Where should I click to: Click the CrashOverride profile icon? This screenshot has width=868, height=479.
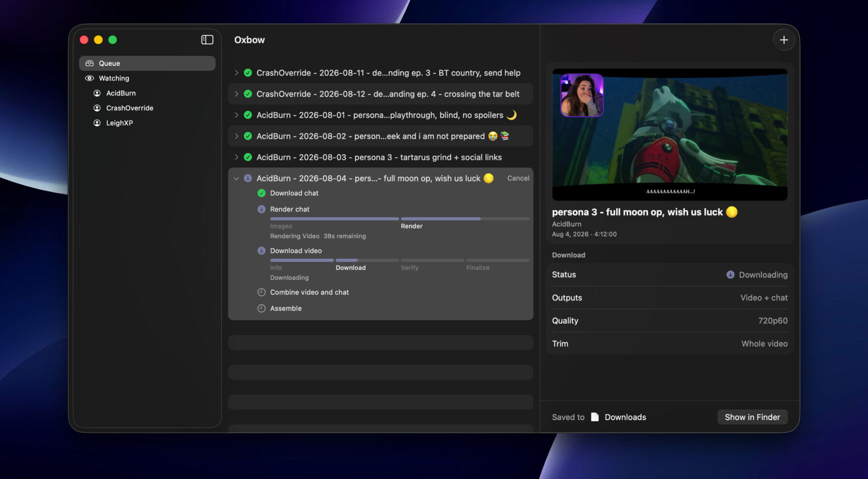pyautogui.click(x=97, y=108)
